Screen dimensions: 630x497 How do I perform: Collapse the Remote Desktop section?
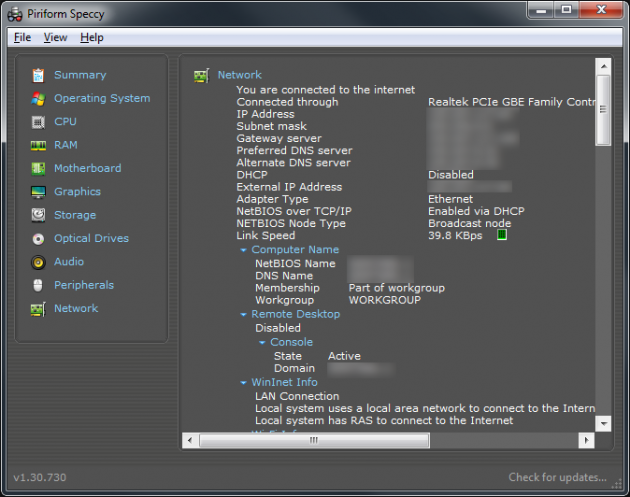click(244, 314)
